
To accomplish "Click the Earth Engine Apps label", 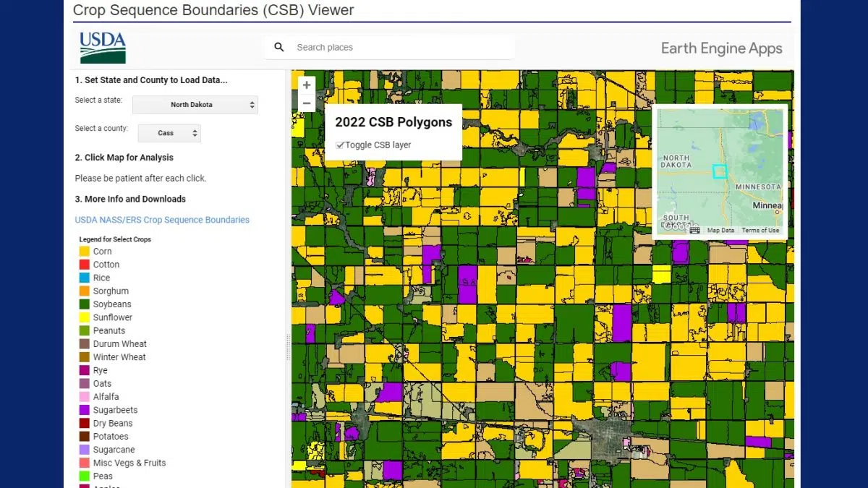I will tap(721, 48).
